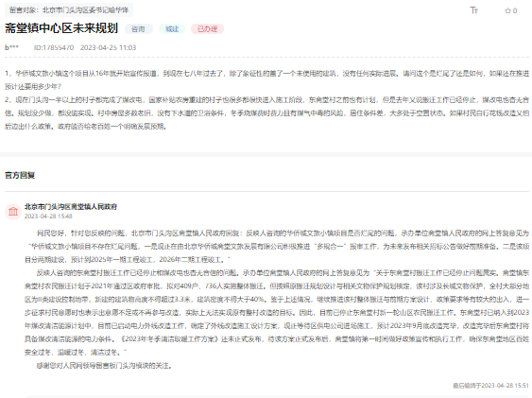Click the title 斋堂镇中心区未来规划
This screenshot has width=532, height=398.
pos(61,28)
